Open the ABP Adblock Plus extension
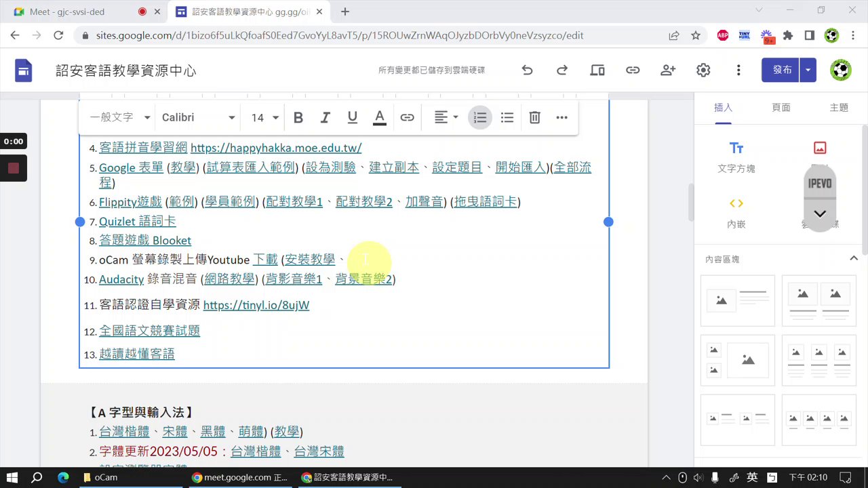This screenshot has width=868, height=488. 723,36
